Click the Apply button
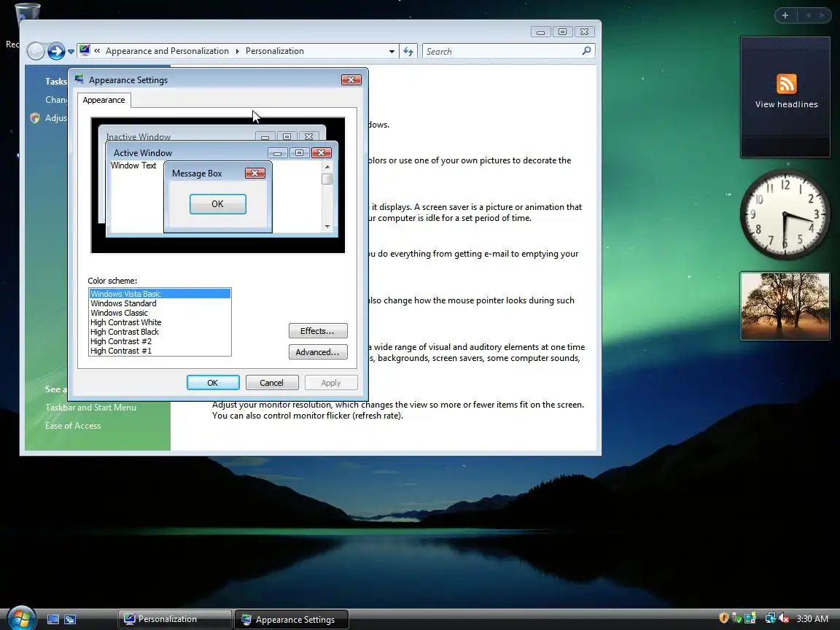 click(330, 383)
